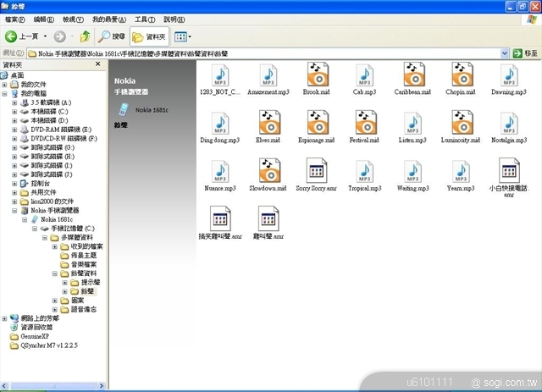This screenshot has height=392, width=542.
Task: Toggle the Folders (資料夾) pane button
Action: tap(149, 36)
